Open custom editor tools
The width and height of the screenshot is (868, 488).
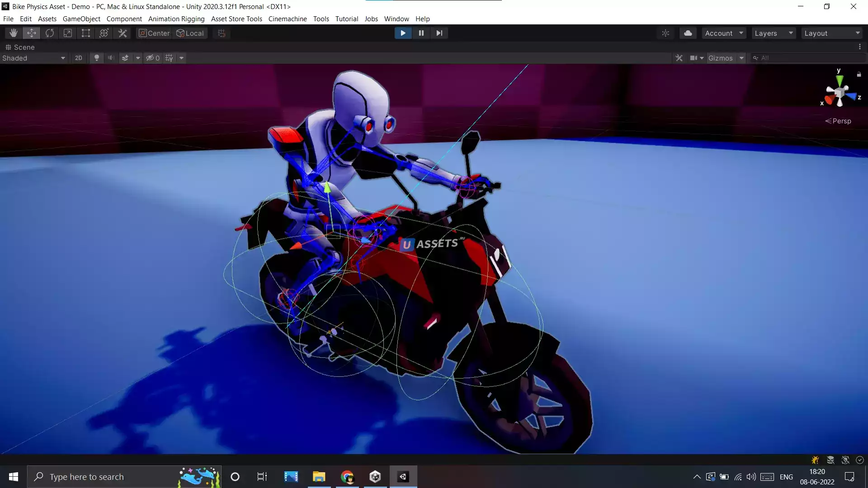pos(123,33)
